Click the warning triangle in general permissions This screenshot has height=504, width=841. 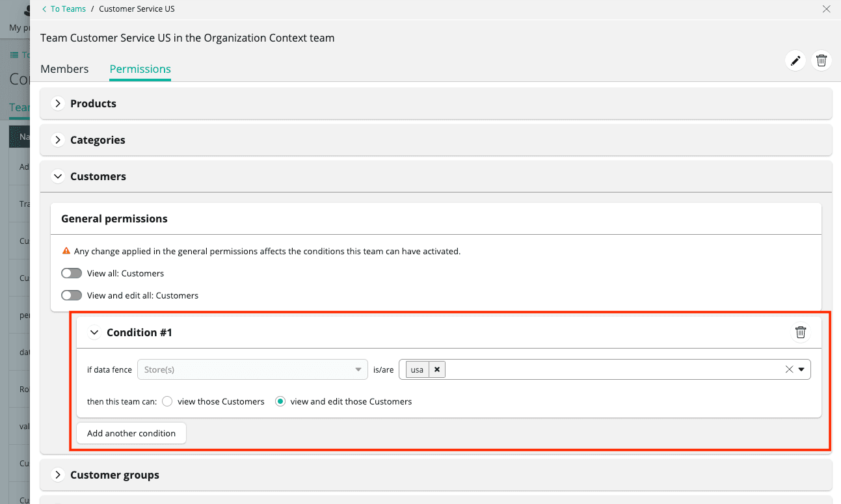(x=66, y=250)
